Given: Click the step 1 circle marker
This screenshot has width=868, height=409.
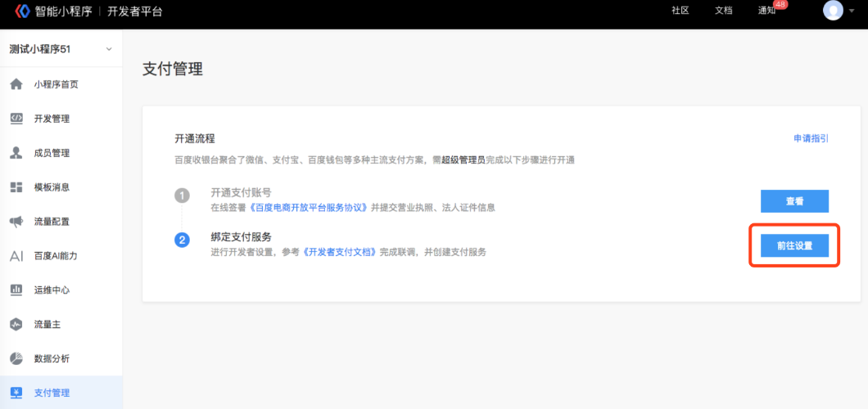Looking at the screenshot, I should click(x=182, y=196).
